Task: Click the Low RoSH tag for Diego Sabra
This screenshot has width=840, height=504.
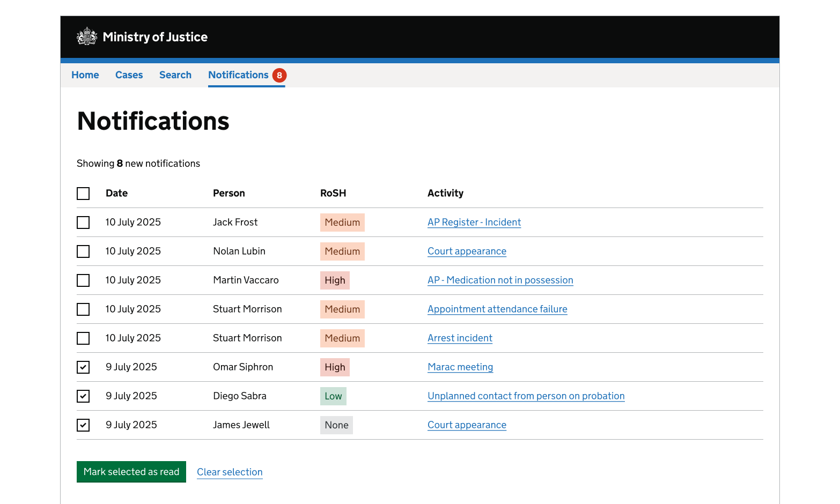Action: pos(333,396)
